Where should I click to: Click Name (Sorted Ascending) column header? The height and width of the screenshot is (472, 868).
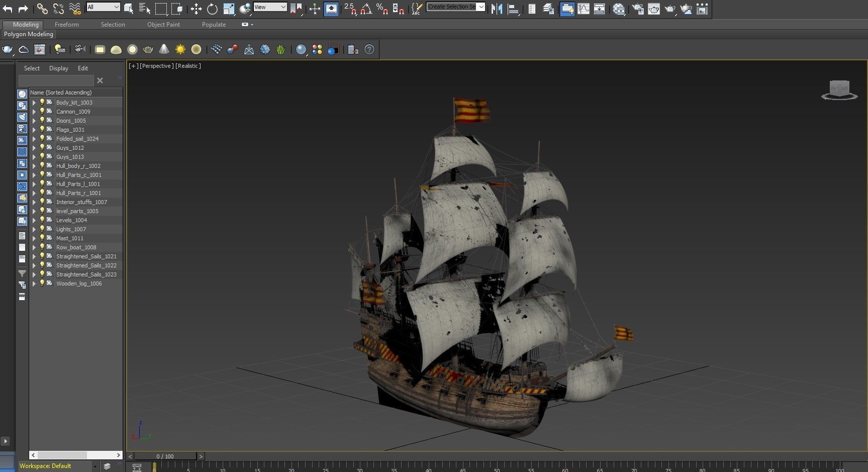[75, 92]
